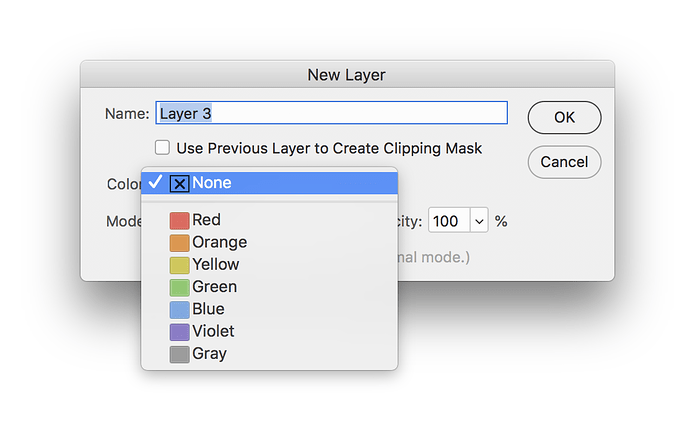Select Violet text in the color list
690x427 pixels.
click(x=213, y=331)
